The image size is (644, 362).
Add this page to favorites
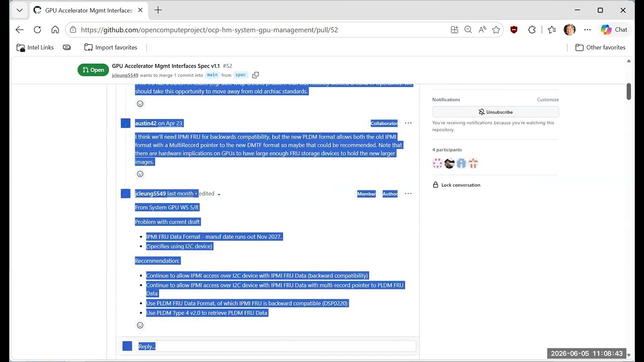click(496, 30)
